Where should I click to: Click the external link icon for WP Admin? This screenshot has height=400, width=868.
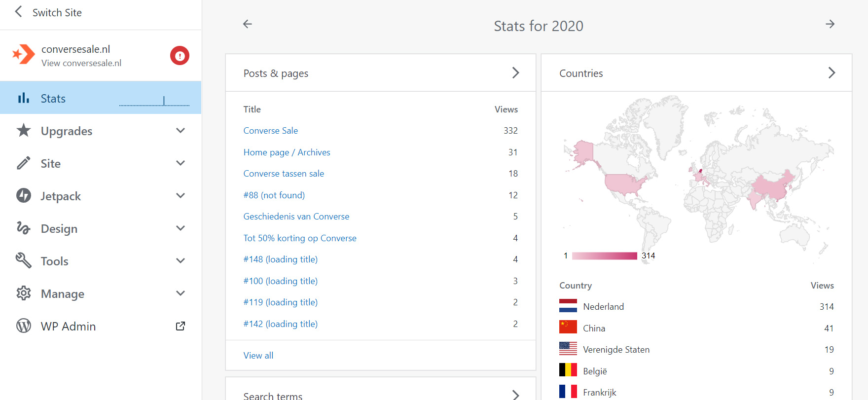(181, 326)
